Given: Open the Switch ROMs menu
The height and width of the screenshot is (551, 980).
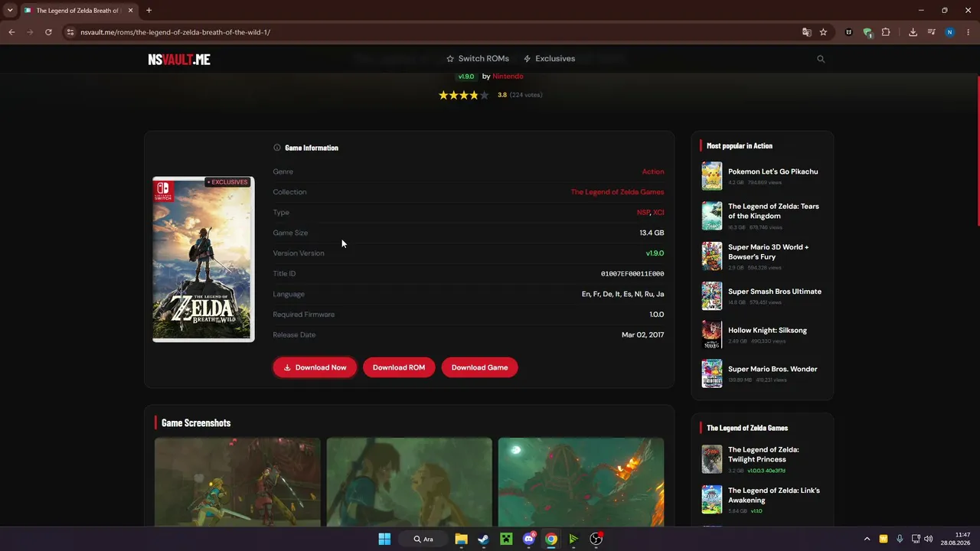Looking at the screenshot, I should [478, 59].
